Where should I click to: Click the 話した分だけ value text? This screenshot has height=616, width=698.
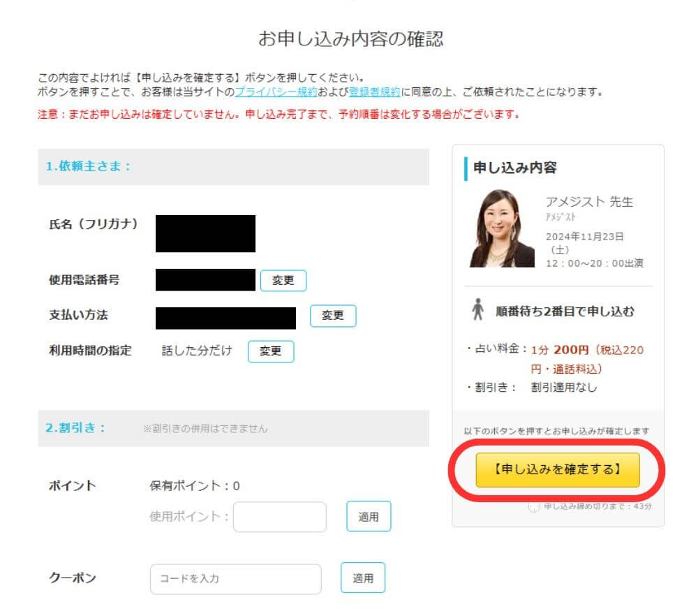[197, 351]
